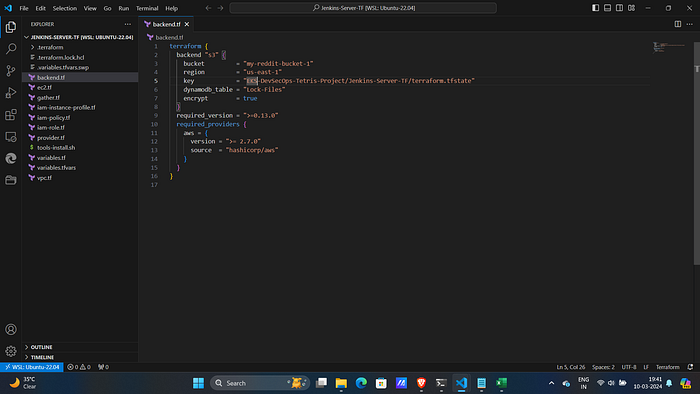Open the Edit menu
The image size is (700, 394).
point(41,8)
